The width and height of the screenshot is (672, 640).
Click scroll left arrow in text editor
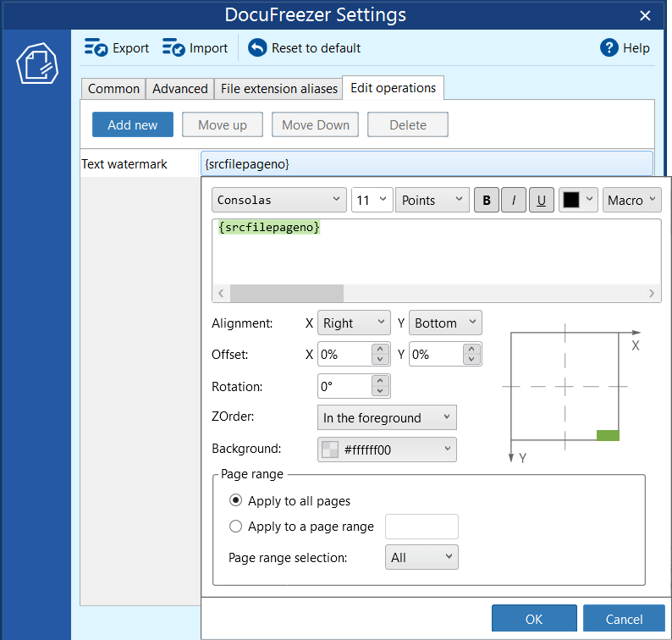pos(221,293)
